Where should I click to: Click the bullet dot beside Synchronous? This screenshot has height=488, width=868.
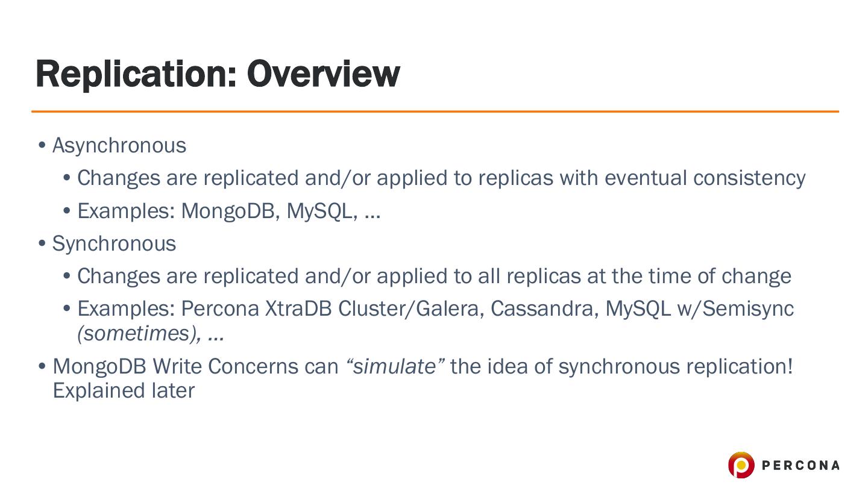(42, 243)
